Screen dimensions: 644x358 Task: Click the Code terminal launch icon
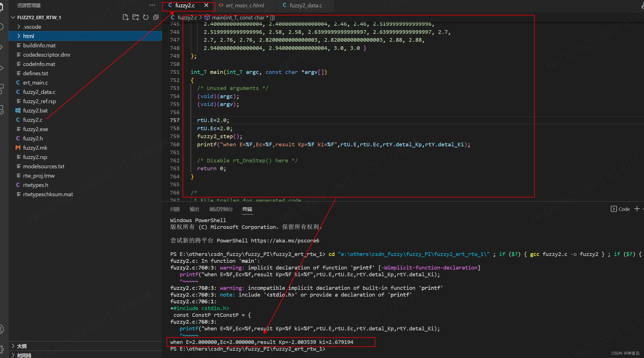click(614, 209)
